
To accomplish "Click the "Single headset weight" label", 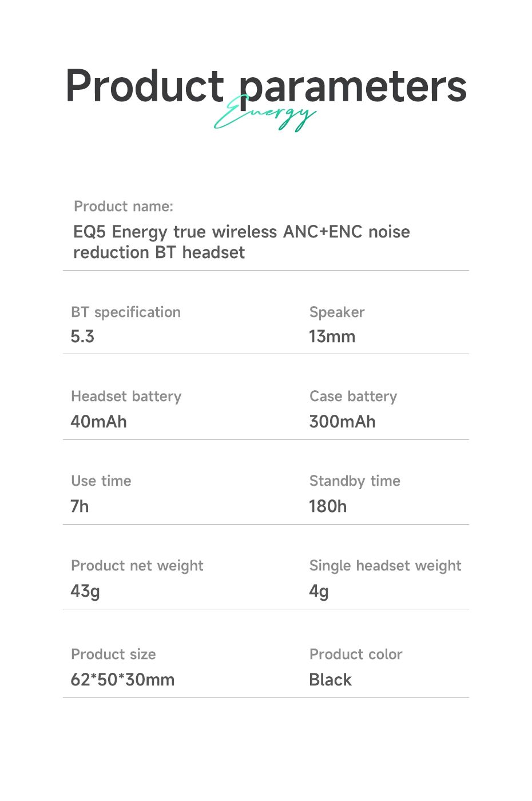I will click(385, 565).
